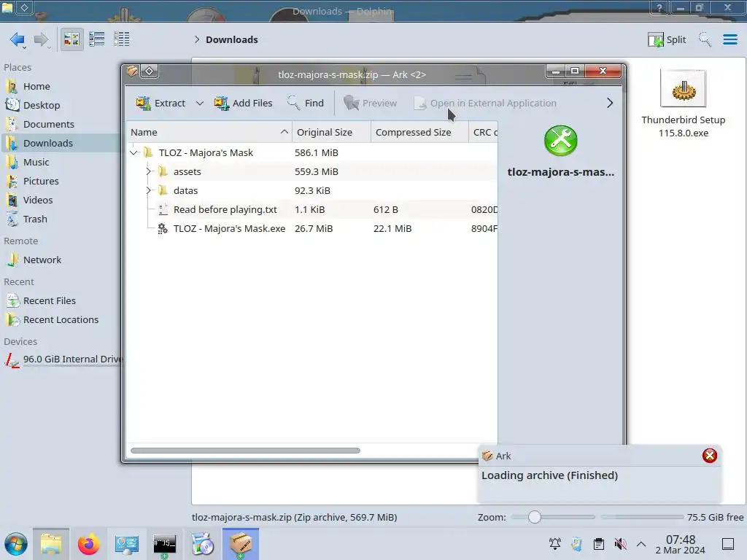Click muted volume tray icon

(620, 544)
